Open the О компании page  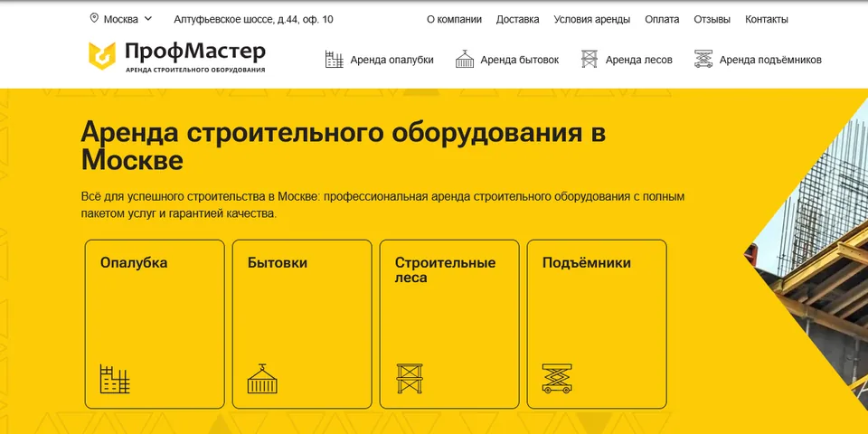454,19
